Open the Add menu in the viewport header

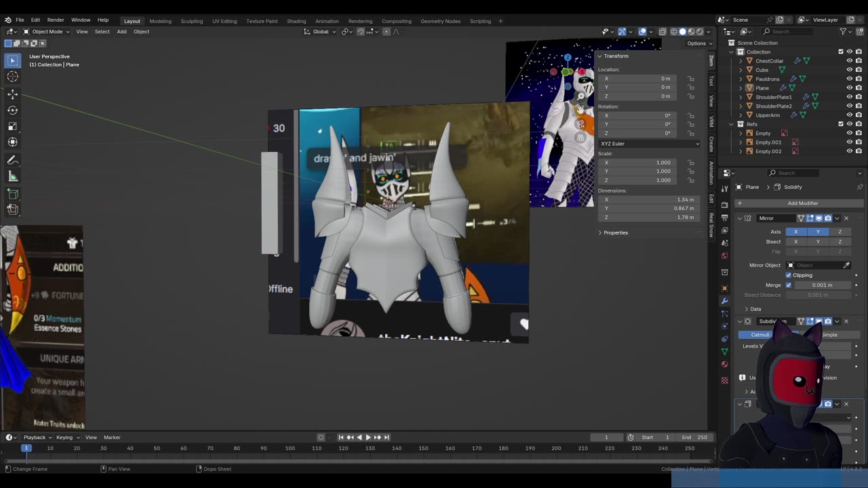121,31
